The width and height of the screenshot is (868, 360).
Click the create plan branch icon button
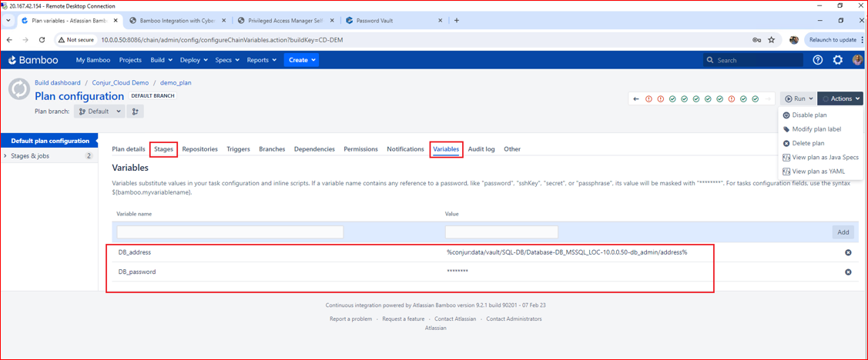(136, 111)
